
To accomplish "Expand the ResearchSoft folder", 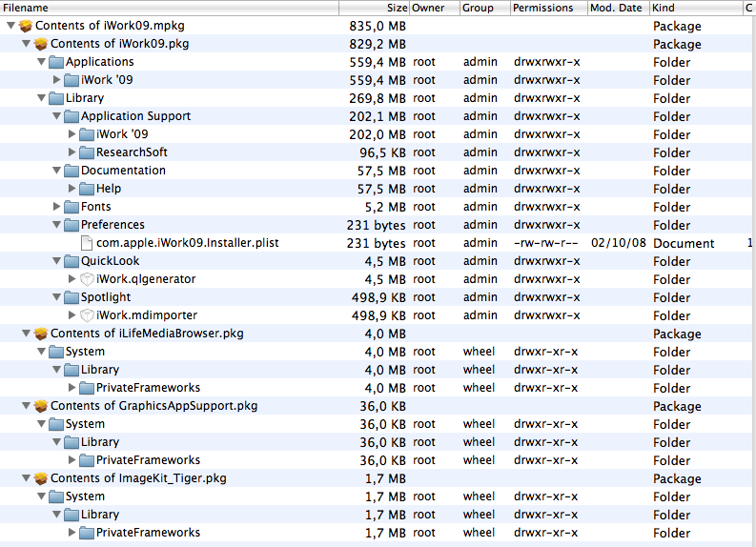I will tap(72, 152).
